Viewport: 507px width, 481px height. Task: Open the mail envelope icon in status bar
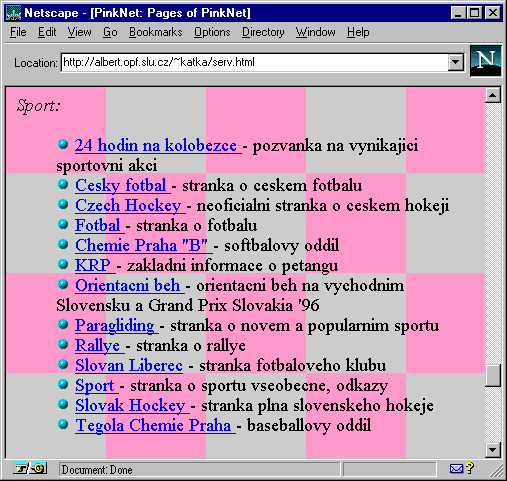tap(456, 469)
